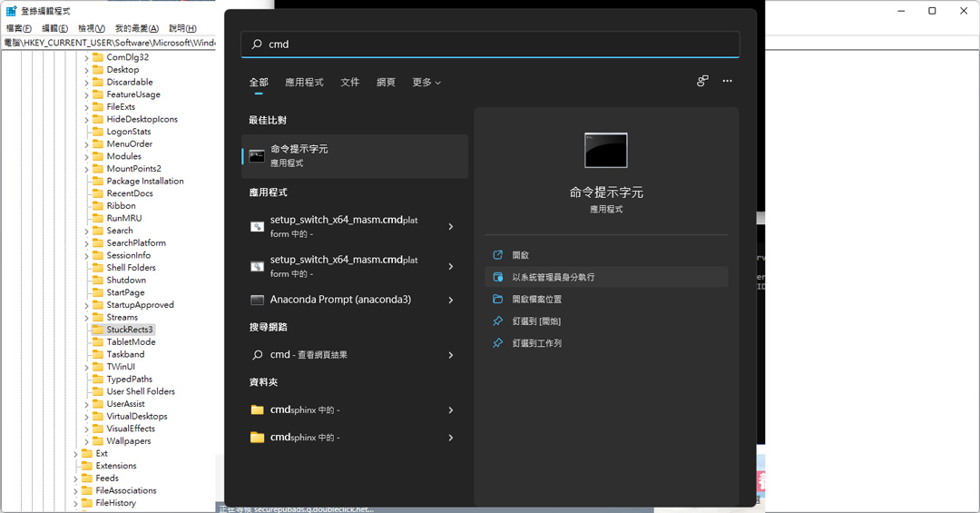Click the Open launch icon for Command Prompt

497,255
